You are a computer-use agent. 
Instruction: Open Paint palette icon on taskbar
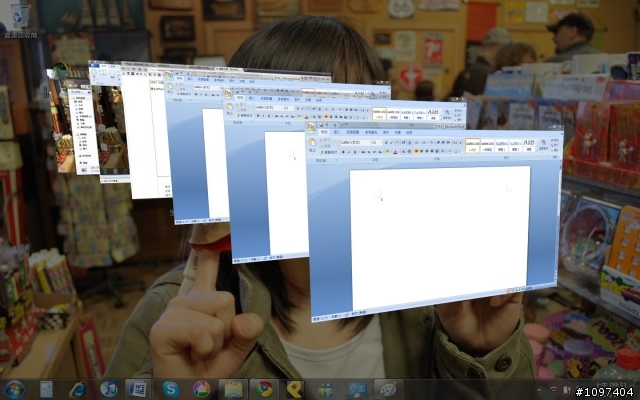[388, 389]
